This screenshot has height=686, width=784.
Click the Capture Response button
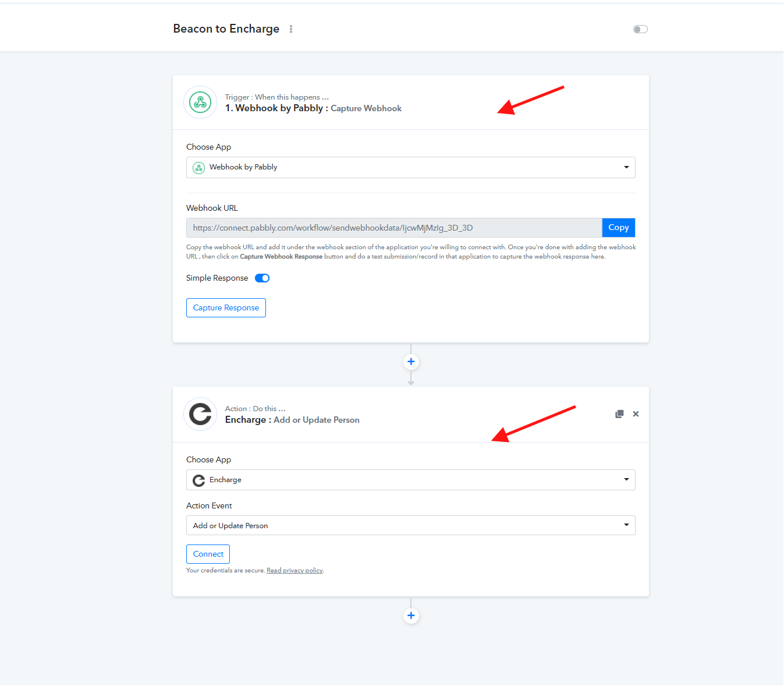coord(226,308)
